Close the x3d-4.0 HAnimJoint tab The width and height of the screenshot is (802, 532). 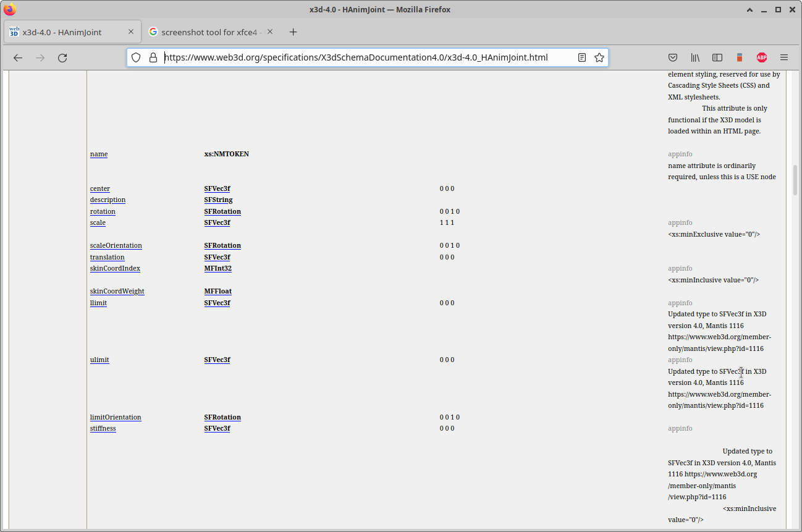tap(131, 32)
